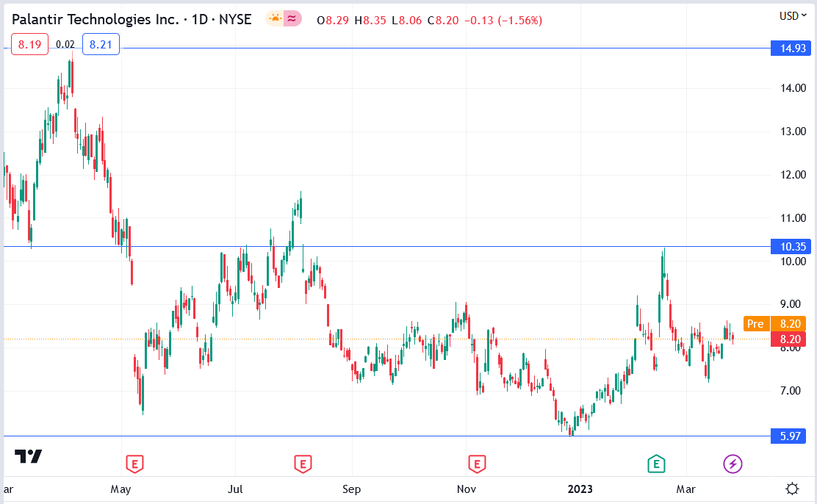This screenshot has height=504, width=817.
Task: Open the USD currency dropdown
Action: click(793, 16)
